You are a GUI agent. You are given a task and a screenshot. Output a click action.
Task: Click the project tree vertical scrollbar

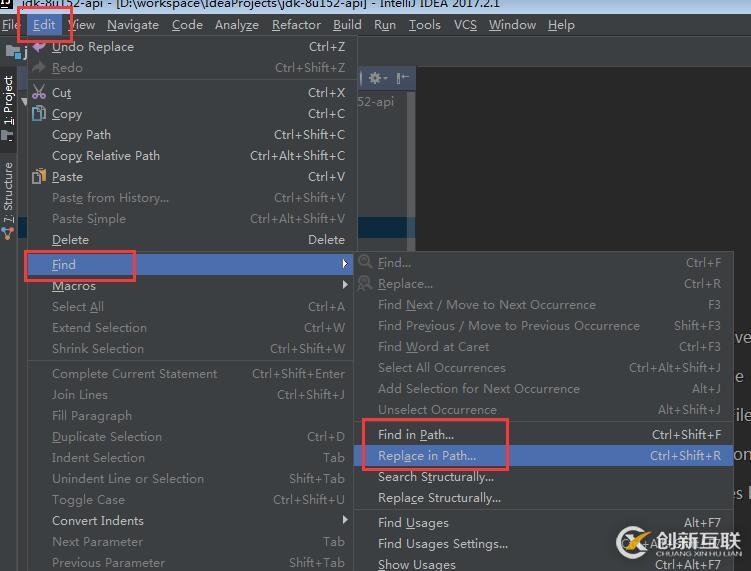click(x=410, y=170)
